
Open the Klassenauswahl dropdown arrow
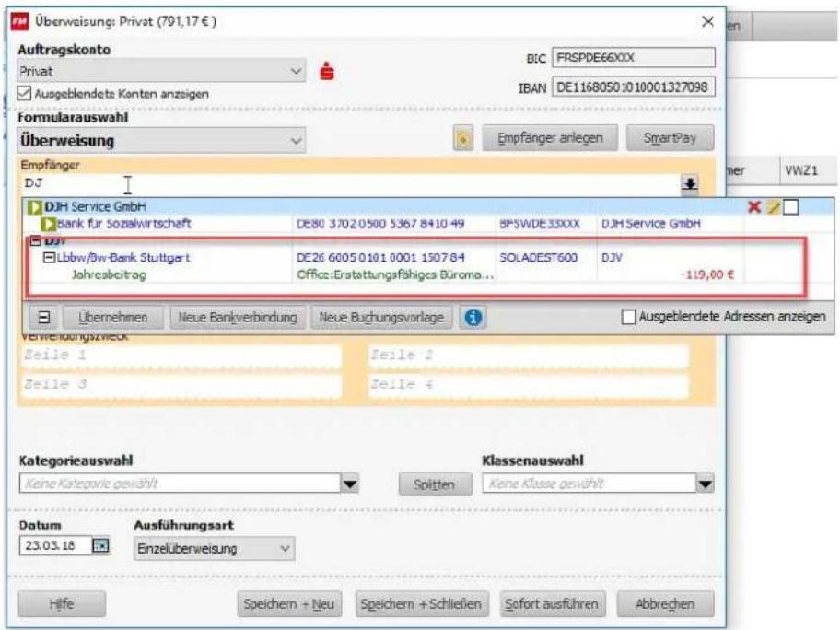point(705,484)
